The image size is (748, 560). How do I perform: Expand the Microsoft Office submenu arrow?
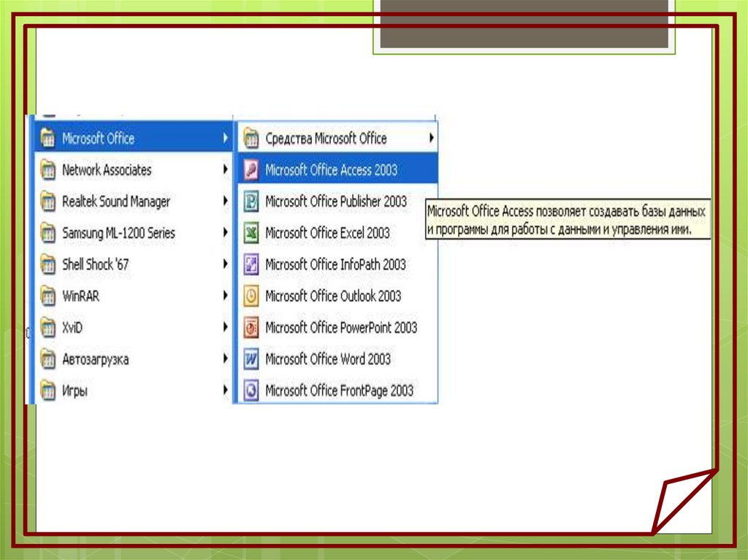tap(225, 138)
